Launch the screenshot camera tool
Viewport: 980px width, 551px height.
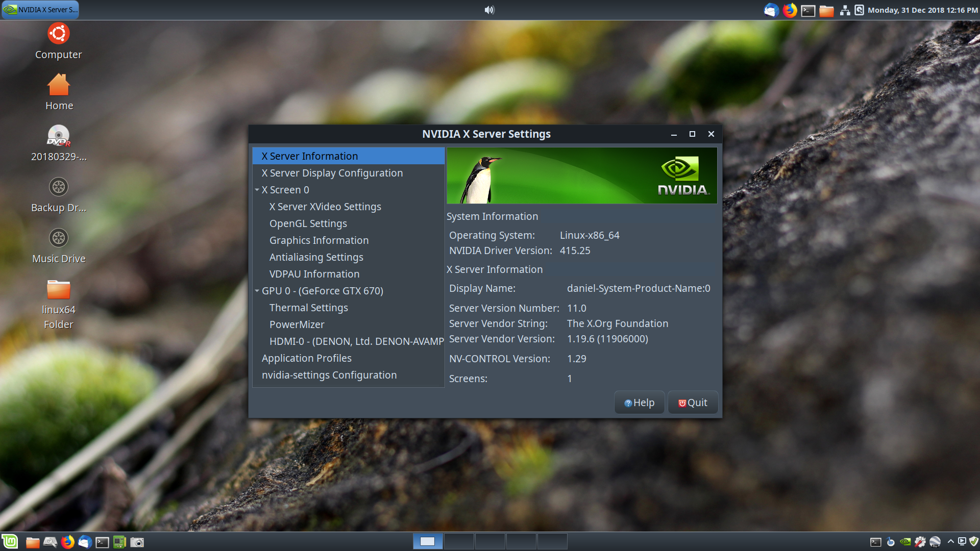coord(137,542)
